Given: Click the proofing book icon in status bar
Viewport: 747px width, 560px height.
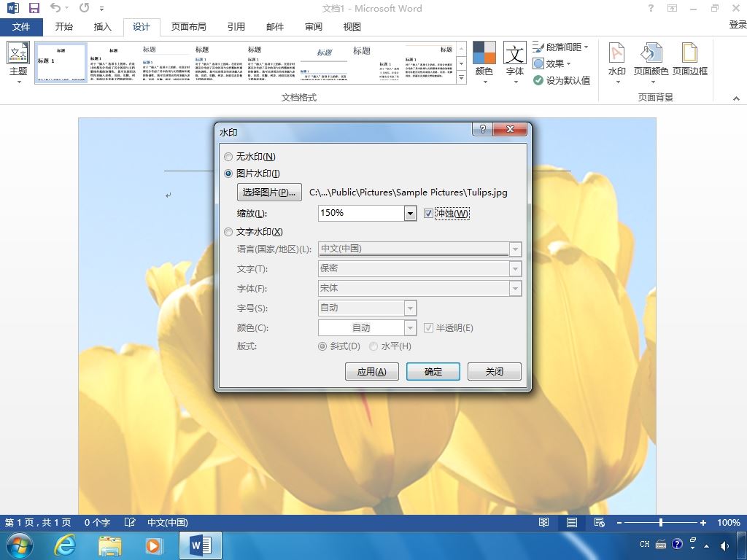Looking at the screenshot, I should pyautogui.click(x=130, y=522).
